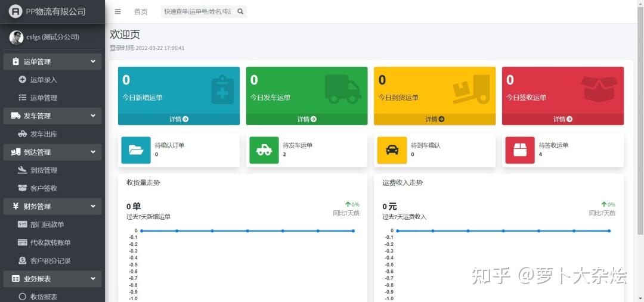This screenshot has height=302, width=644.
Task: Click the 客户签收 handshake icon
Action: [22, 188]
